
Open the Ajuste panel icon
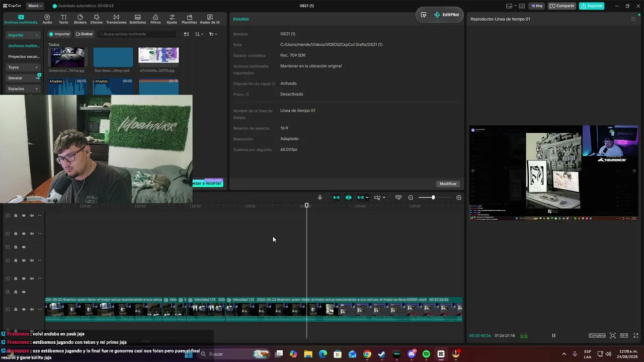click(172, 19)
